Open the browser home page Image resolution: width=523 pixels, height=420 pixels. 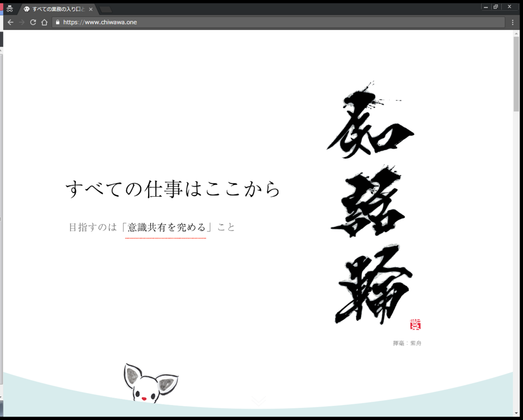pos(44,22)
